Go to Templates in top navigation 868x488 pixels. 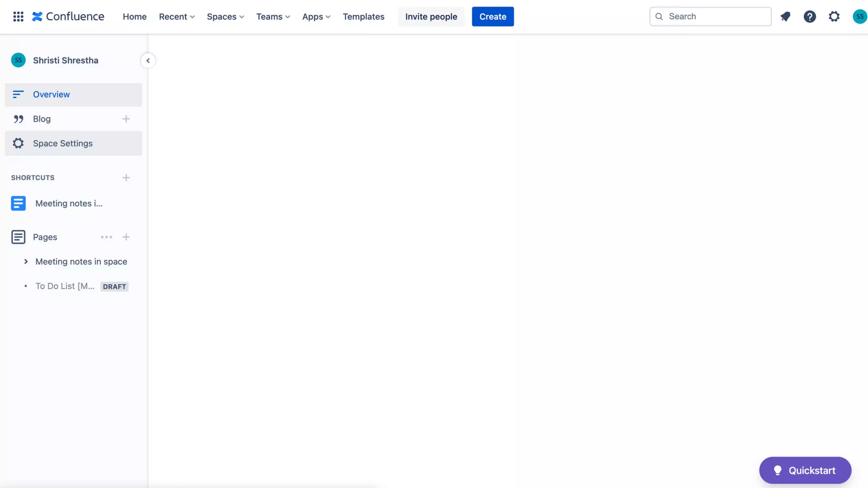coord(363,17)
